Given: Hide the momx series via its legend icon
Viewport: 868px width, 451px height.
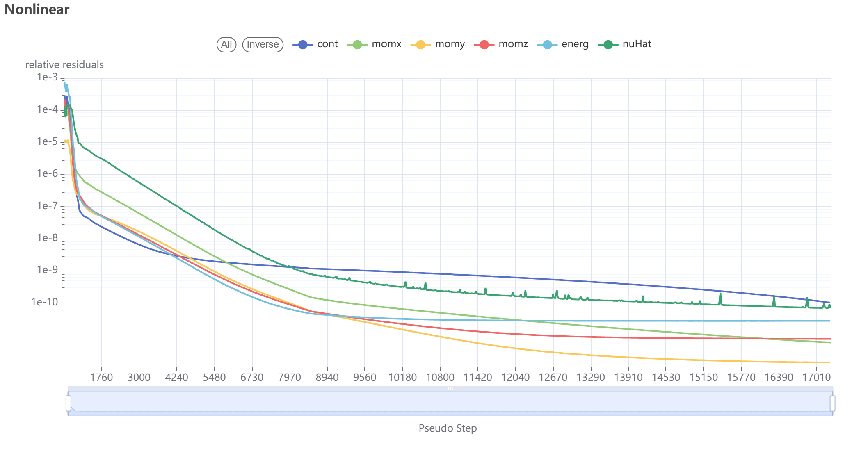Looking at the screenshot, I should pos(357,45).
